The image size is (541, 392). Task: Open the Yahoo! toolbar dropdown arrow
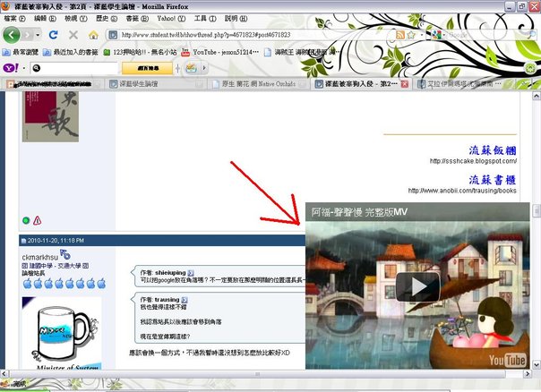pyautogui.click(x=24, y=68)
